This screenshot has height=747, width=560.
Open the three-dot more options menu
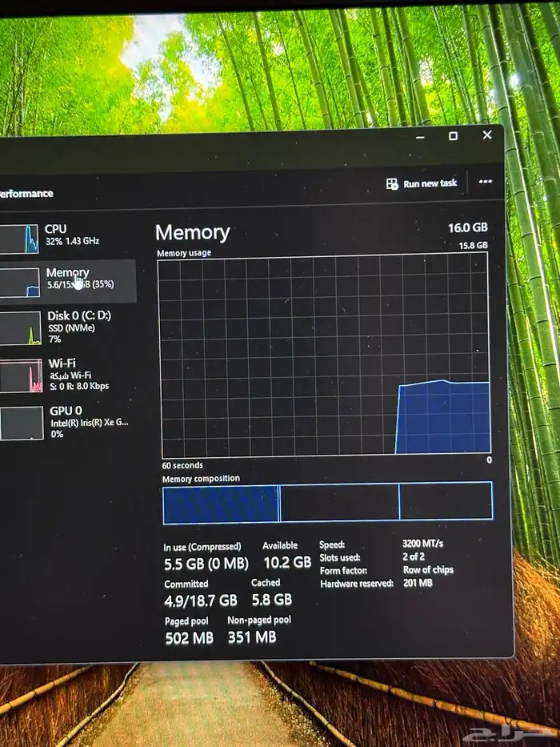click(x=485, y=182)
